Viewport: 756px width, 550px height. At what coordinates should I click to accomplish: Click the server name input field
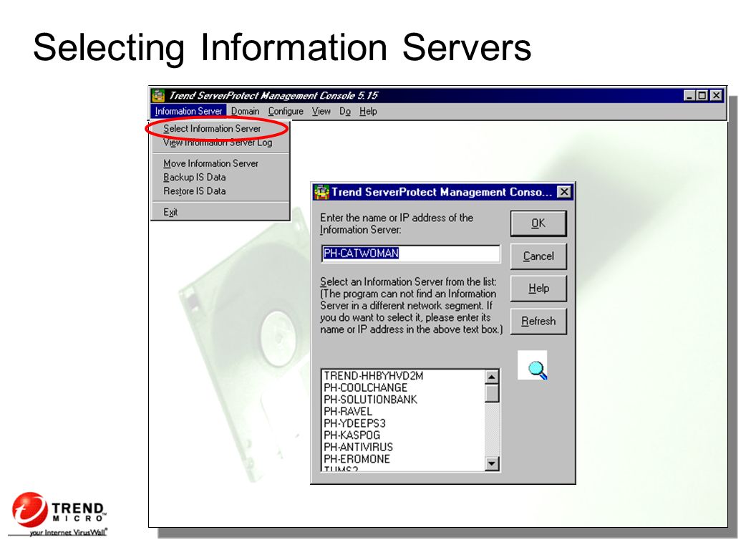pyautogui.click(x=411, y=254)
